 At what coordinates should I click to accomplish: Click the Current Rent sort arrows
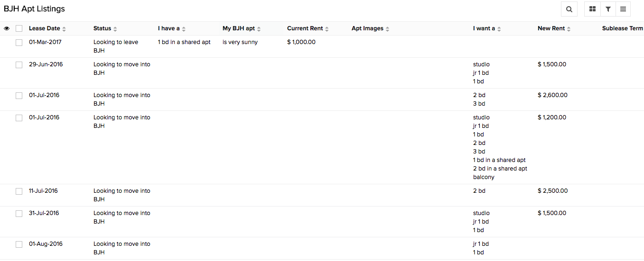click(327, 29)
